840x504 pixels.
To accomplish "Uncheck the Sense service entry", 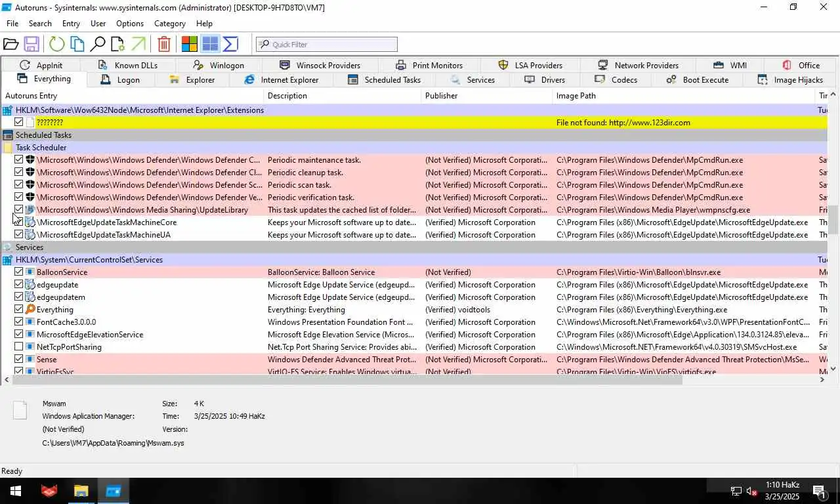I will (19, 360).
